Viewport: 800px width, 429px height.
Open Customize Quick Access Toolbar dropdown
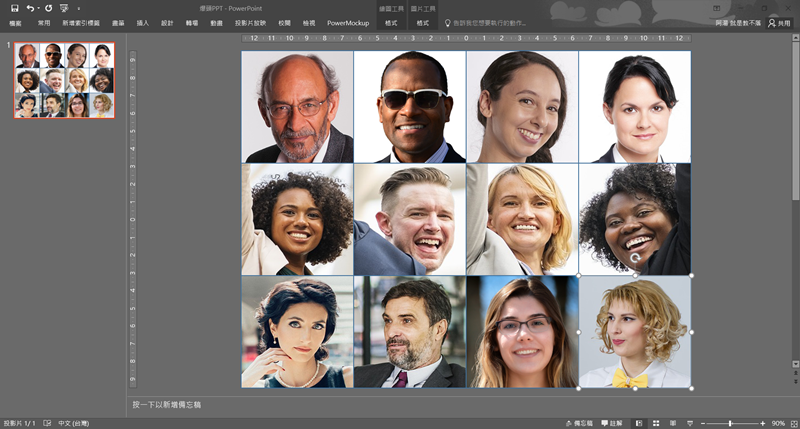(x=78, y=8)
